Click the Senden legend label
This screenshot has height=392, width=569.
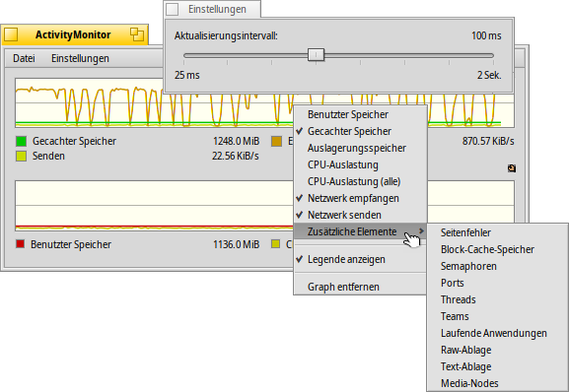[x=48, y=156]
